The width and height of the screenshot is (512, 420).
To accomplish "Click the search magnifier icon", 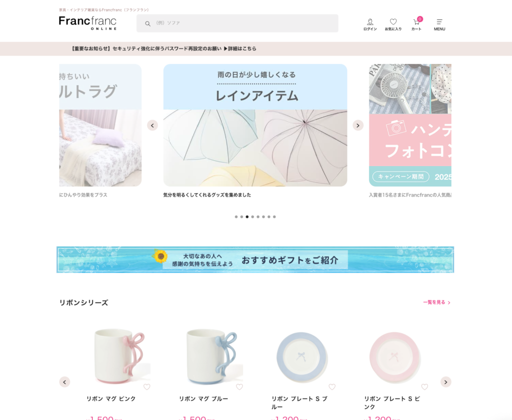I will (x=147, y=23).
